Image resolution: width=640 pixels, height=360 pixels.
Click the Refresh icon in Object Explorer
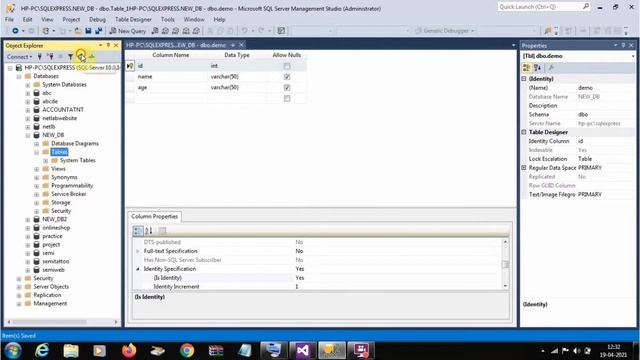[x=80, y=56]
